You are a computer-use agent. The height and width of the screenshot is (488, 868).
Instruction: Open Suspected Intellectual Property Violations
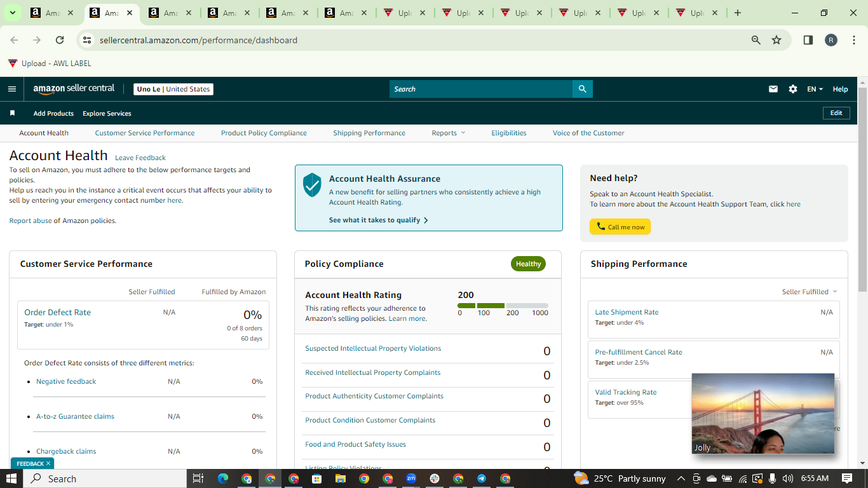point(373,348)
